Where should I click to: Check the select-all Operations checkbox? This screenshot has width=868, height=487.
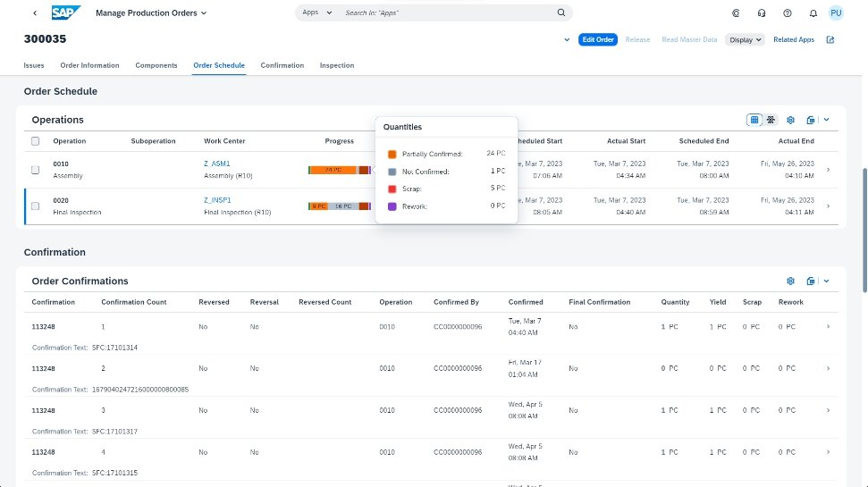click(35, 141)
